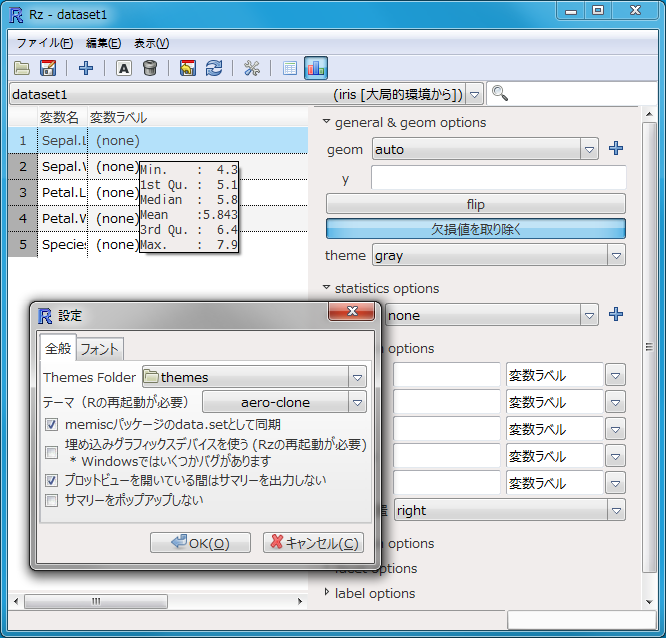Toggle the 欠損値を取り除く button

tap(476, 229)
